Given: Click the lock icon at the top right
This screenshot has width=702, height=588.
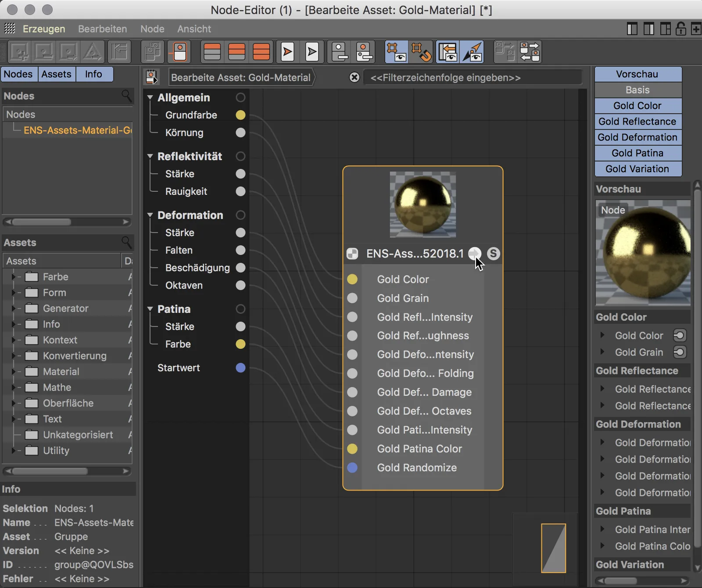Looking at the screenshot, I should click(x=681, y=29).
